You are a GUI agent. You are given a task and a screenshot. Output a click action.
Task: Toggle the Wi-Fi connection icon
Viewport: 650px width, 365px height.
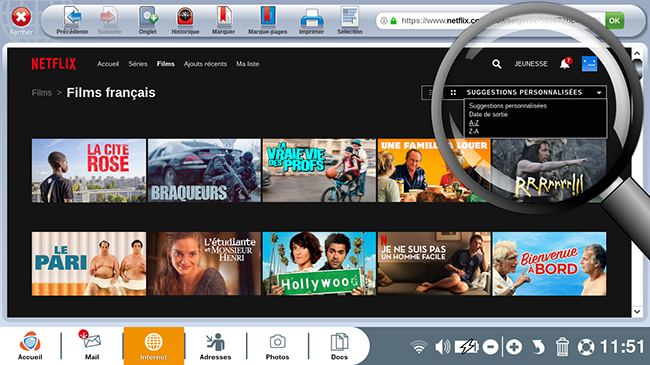pyautogui.click(x=419, y=347)
